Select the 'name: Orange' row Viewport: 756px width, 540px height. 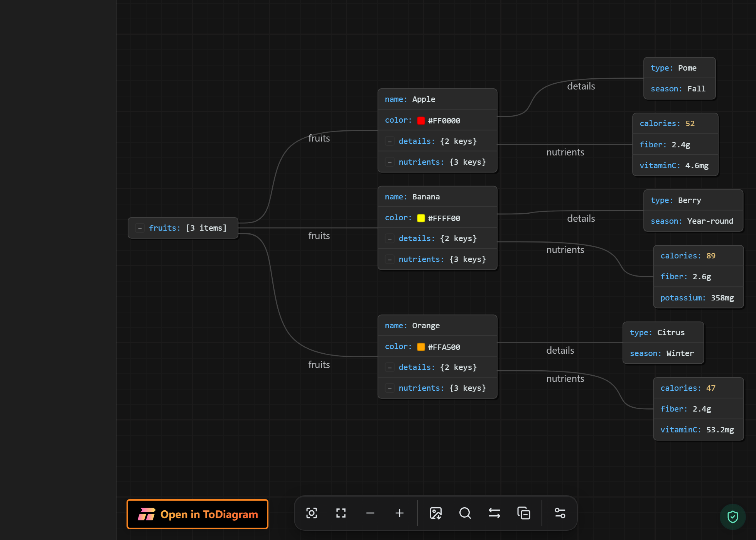pyautogui.click(x=437, y=326)
